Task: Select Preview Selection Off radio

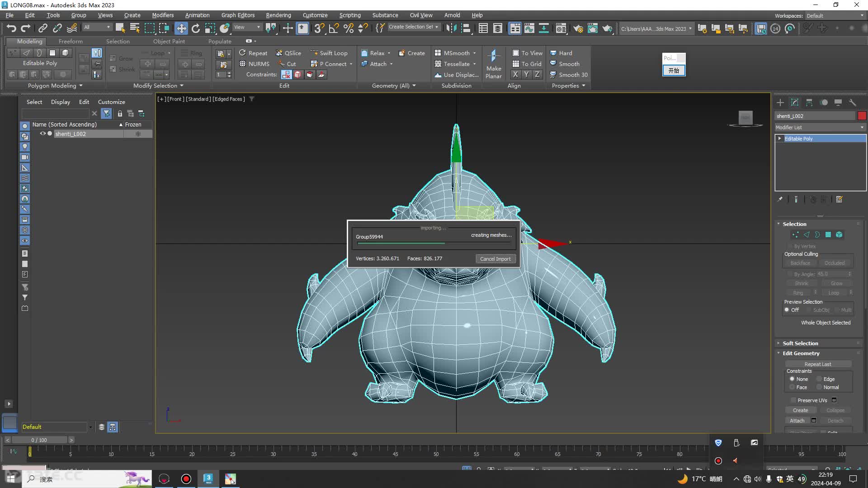Action: [787, 310]
